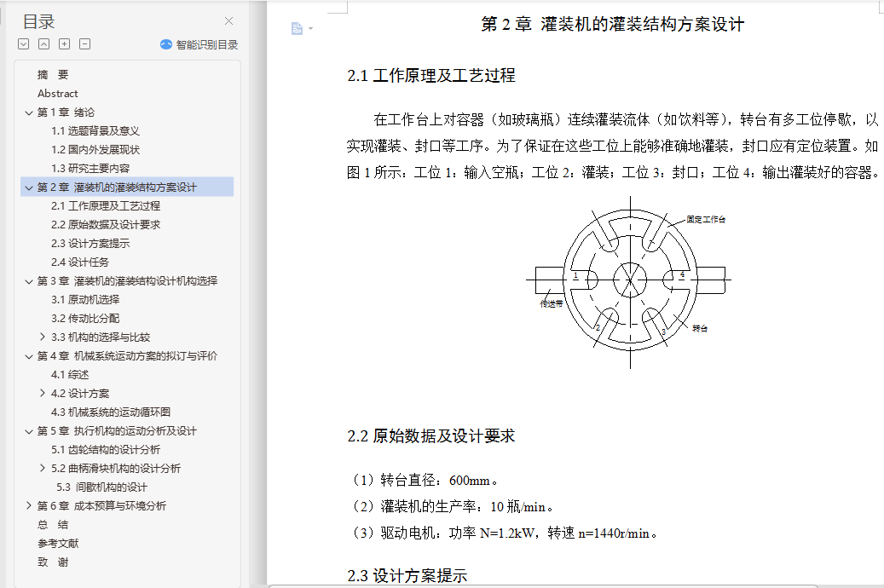Open 4.1 综述 section
The width and height of the screenshot is (884, 588).
point(70,374)
